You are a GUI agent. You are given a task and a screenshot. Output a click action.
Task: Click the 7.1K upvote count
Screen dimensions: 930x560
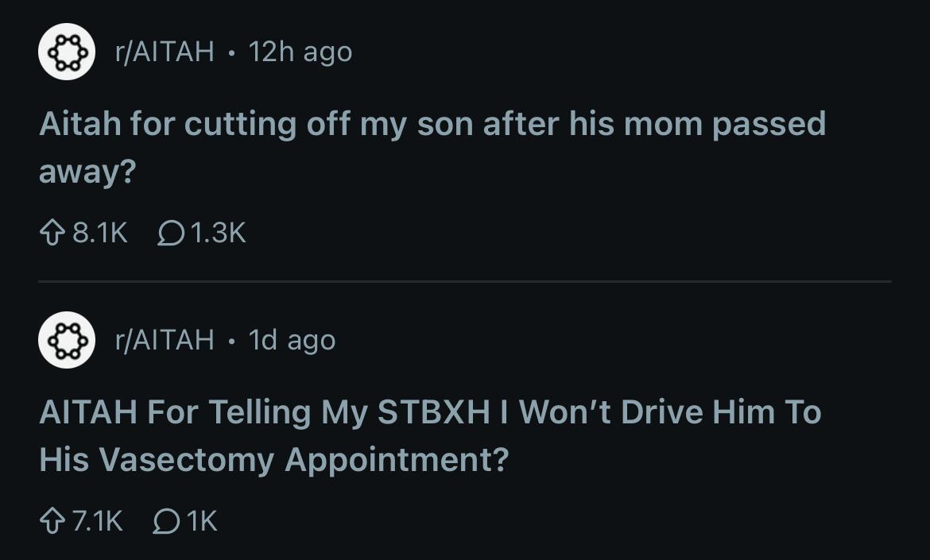pos(97,521)
